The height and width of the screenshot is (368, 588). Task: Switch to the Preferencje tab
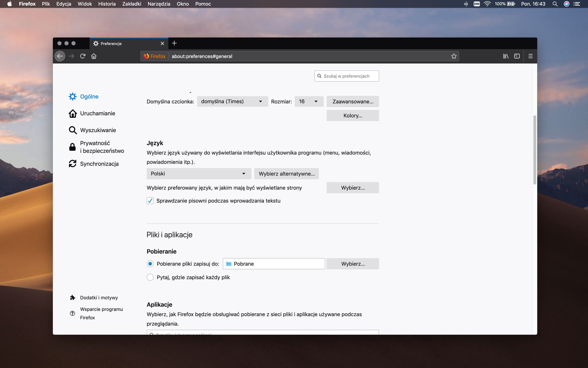(111, 43)
